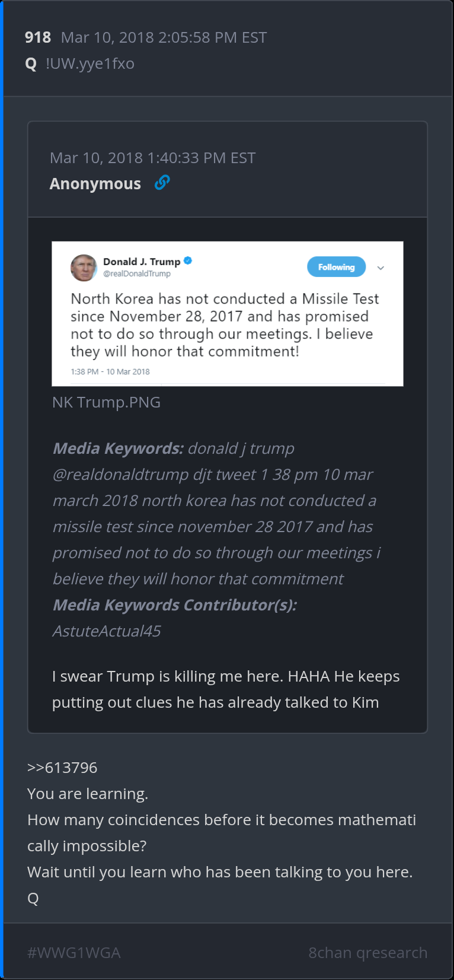Click Donald J. Trump's profile avatar
Screen dimensions: 454x980
coord(84,268)
